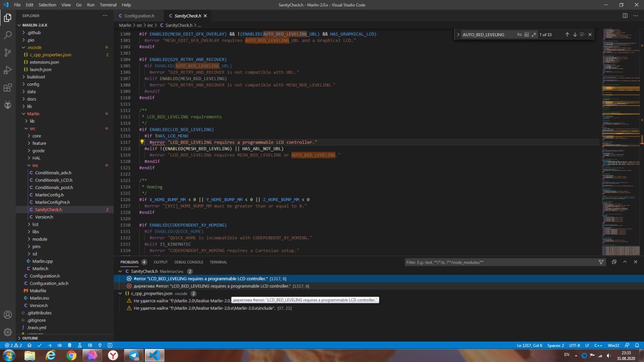The height and width of the screenshot is (362, 644).
Task: Open the Manage gear icon
Action: [8, 332]
